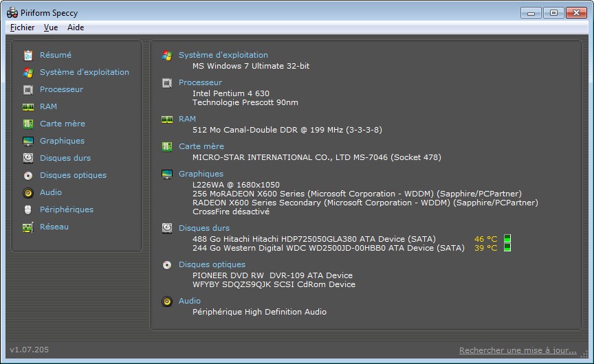Click the green temperature indicator for Western Digital drive

pyautogui.click(x=507, y=247)
